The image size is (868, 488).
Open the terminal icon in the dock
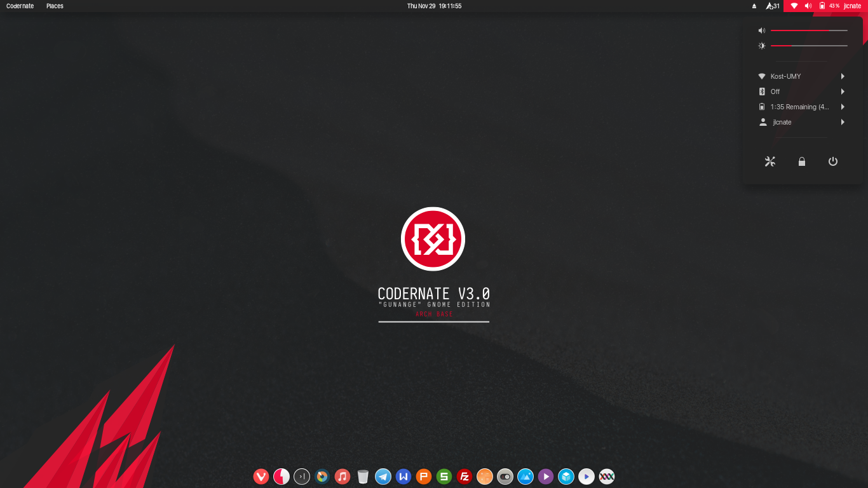[x=302, y=477]
